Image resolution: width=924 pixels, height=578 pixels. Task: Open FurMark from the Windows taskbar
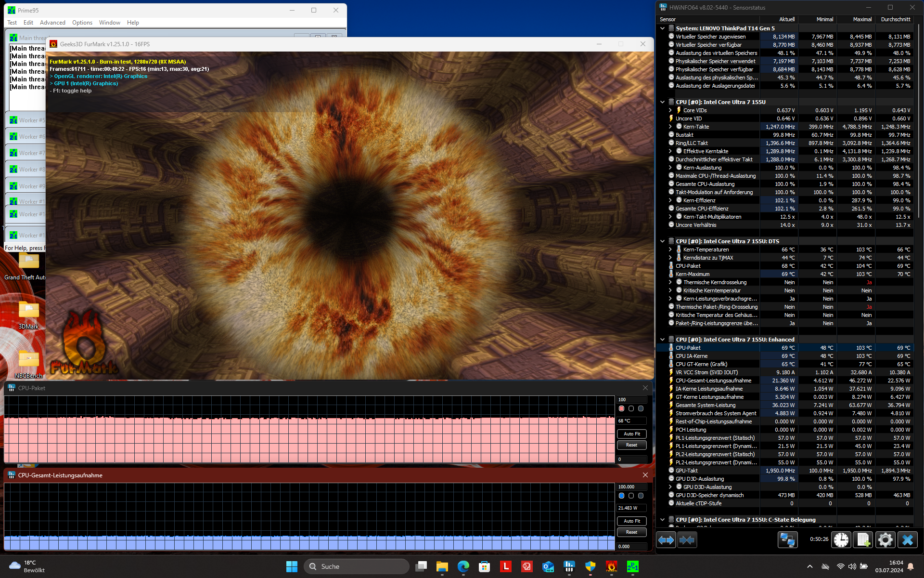[x=611, y=566]
